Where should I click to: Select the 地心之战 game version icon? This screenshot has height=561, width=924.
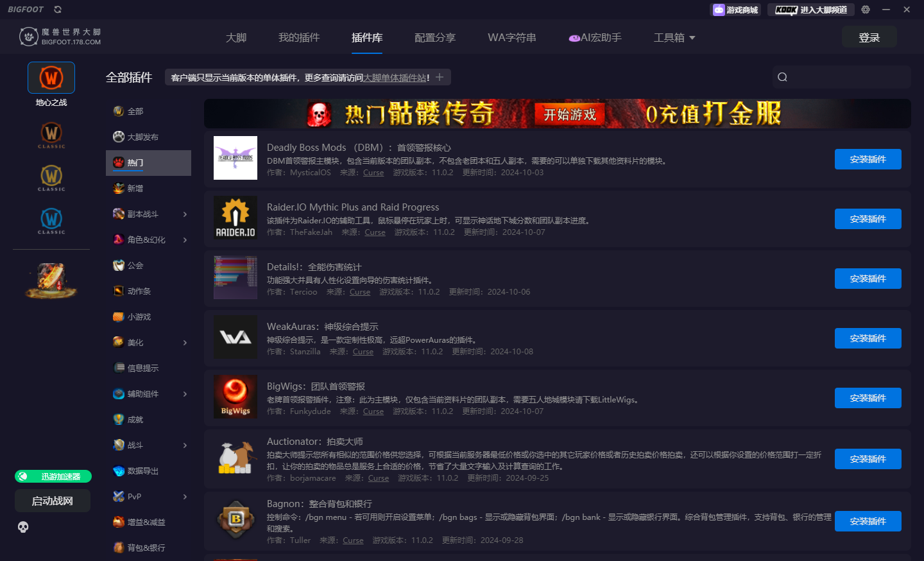[51, 78]
